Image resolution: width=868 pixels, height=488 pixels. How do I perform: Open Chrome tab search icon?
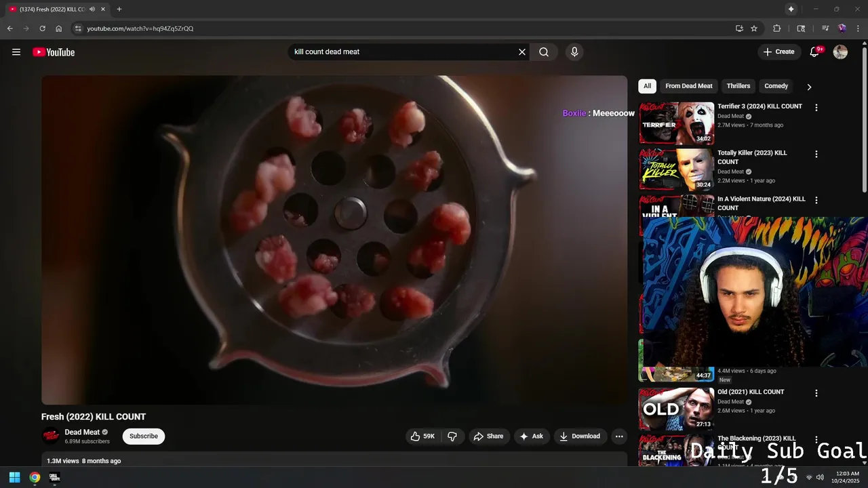pos(801,28)
